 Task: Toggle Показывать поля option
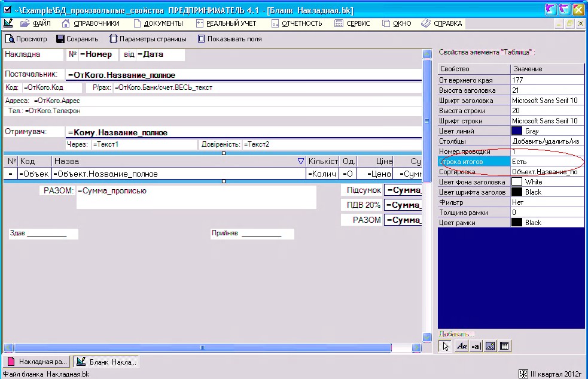pos(230,39)
